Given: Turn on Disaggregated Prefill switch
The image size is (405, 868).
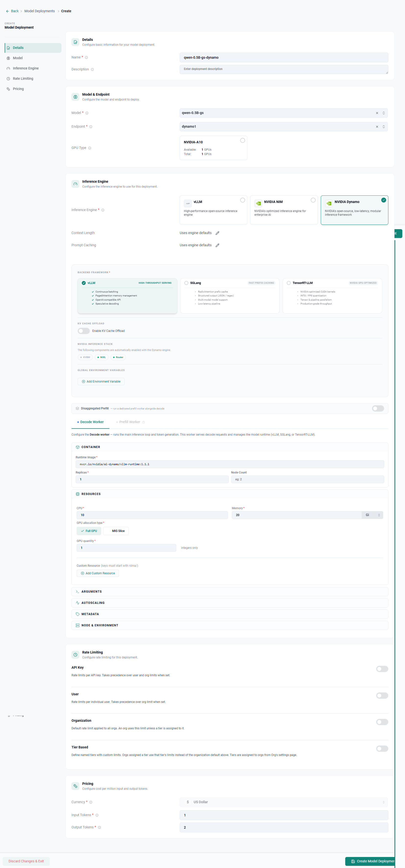Looking at the screenshot, I should (378, 408).
